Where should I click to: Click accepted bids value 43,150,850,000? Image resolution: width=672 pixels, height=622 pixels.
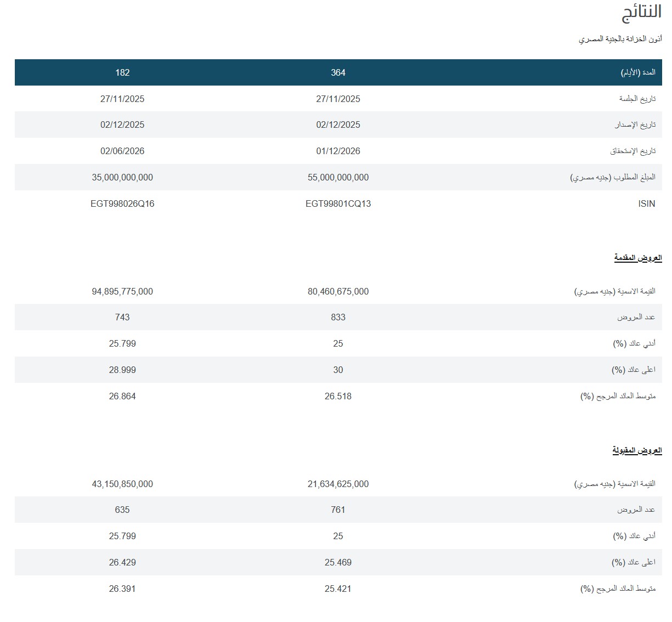pyautogui.click(x=122, y=484)
